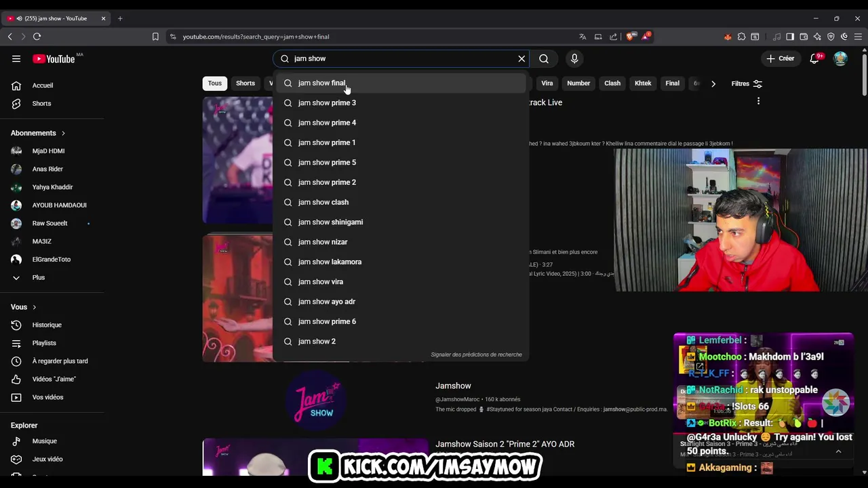Image resolution: width=868 pixels, height=488 pixels.
Task: Select suggestion 'jam show prime 1'
Action: click(x=401, y=142)
